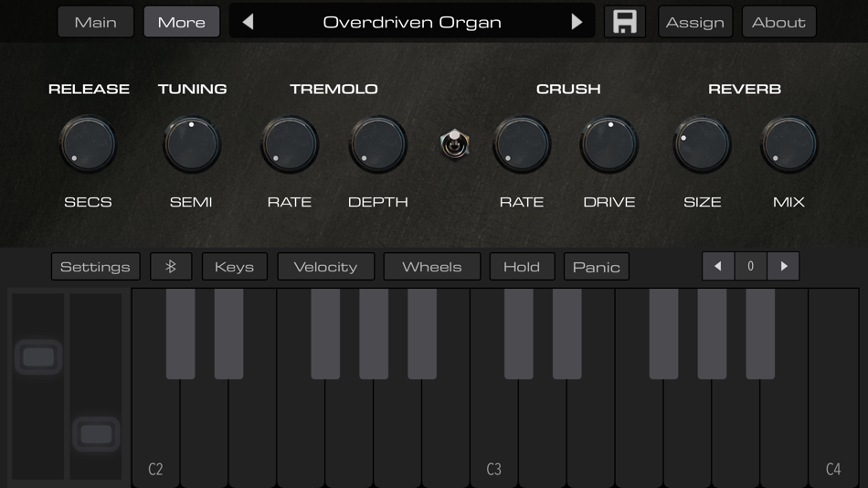Toggle the Bluetooth MIDI icon button

tap(171, 267)
